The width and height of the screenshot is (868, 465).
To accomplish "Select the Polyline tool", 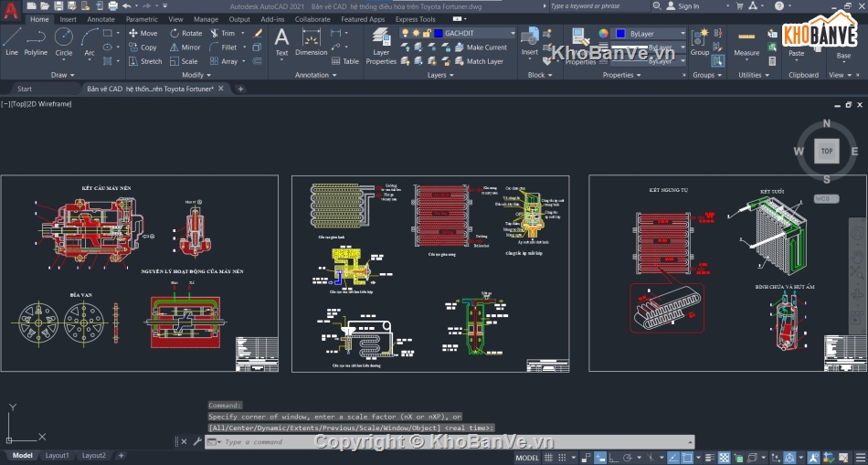I will [36, 41].
